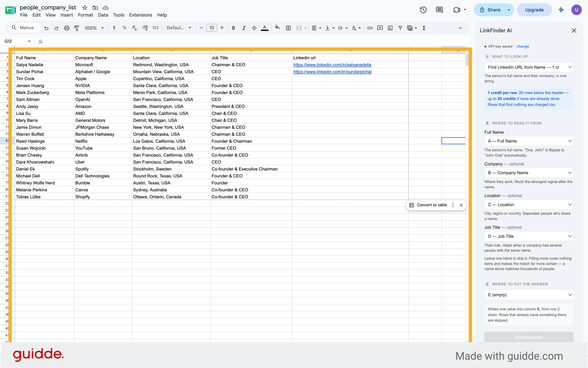Open the Location column selector
The height and width of the screenshot is (368, 588).
529,205
